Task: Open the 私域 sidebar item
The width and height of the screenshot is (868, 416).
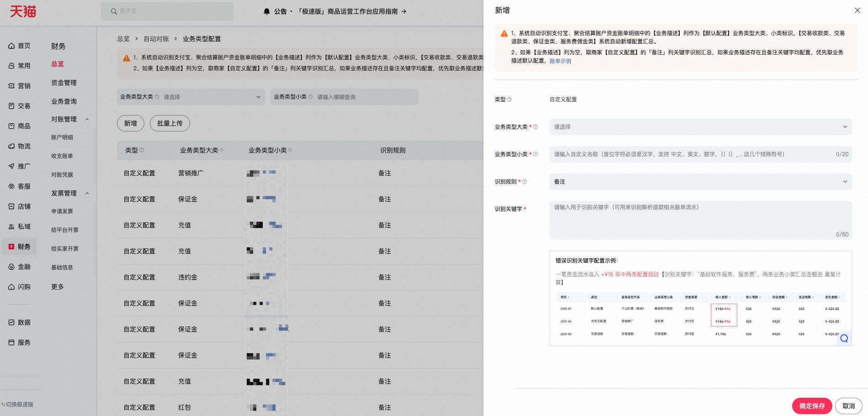Action: click(x=20, y=226)
